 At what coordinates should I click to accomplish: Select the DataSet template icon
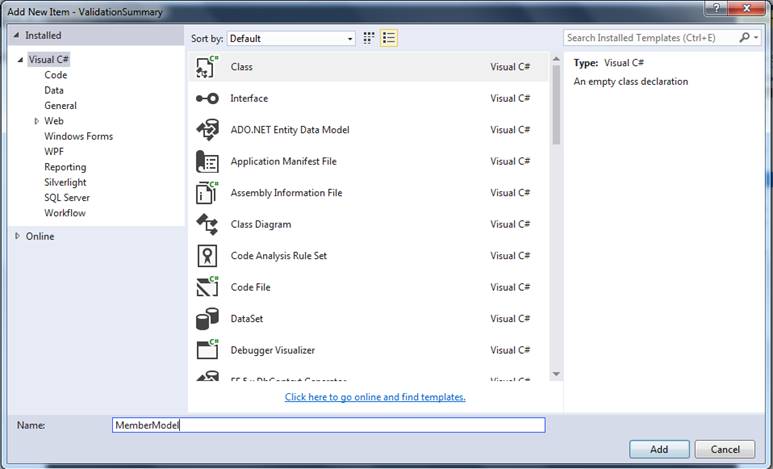pos(207,319)
